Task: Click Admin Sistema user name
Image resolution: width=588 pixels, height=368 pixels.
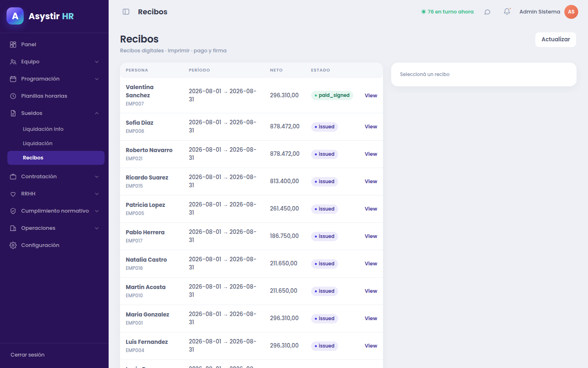Action: coord(540,12)
